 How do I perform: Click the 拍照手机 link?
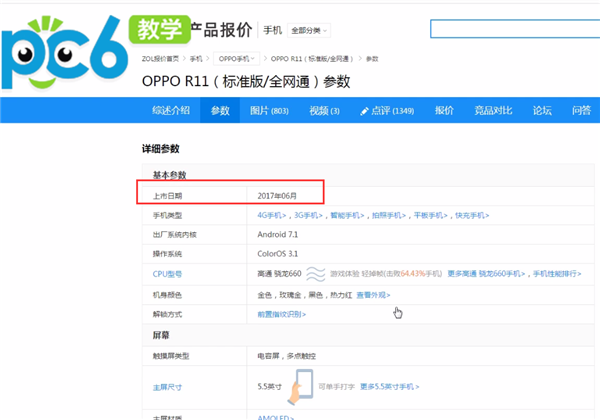tap(389, 215)
